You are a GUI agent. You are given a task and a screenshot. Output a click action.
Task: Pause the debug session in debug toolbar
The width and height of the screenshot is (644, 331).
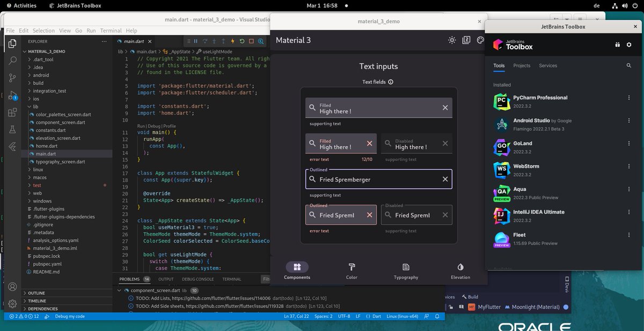(x=196, y=41)
